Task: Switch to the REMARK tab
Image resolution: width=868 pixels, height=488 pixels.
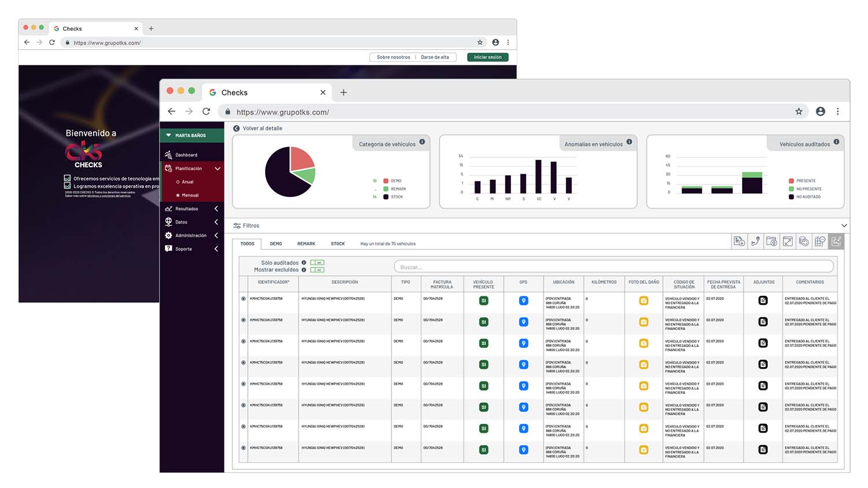Action: point(306,244)
